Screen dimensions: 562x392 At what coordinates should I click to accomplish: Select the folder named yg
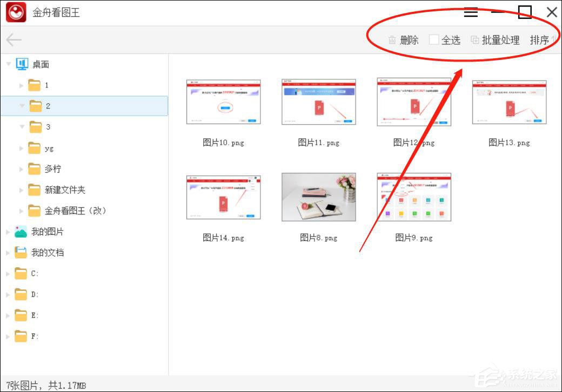(x=48, y=147)
